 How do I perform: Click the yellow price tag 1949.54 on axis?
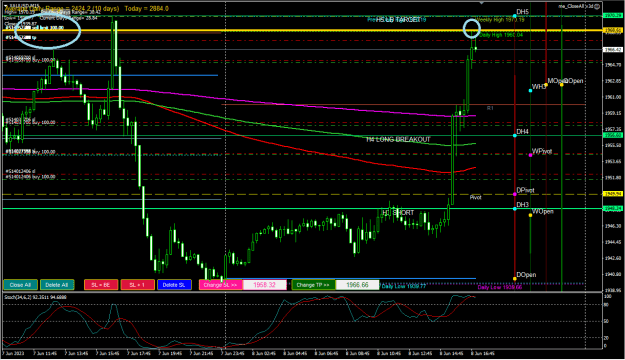[613, 194]
